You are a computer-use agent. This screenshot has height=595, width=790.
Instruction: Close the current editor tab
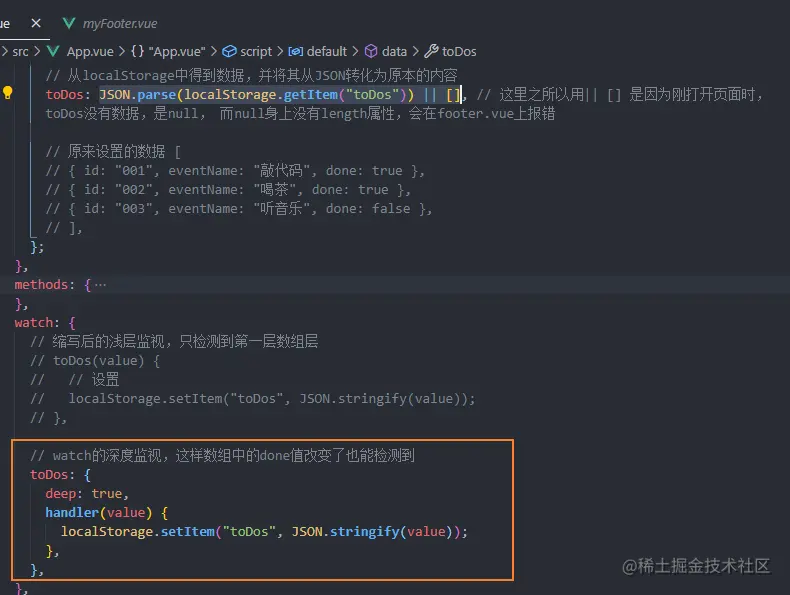click(36, 23)
